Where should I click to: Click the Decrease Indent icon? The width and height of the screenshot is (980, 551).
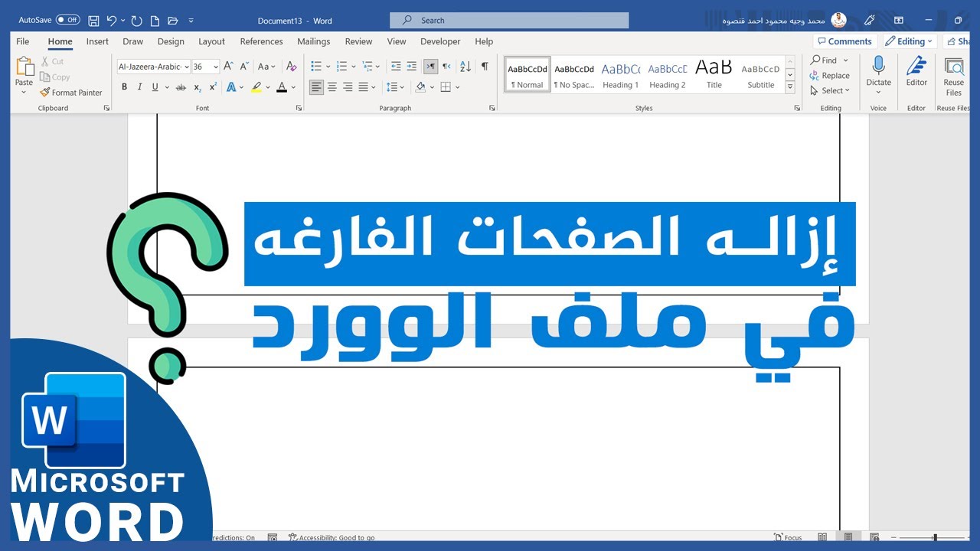pos(396,67)
